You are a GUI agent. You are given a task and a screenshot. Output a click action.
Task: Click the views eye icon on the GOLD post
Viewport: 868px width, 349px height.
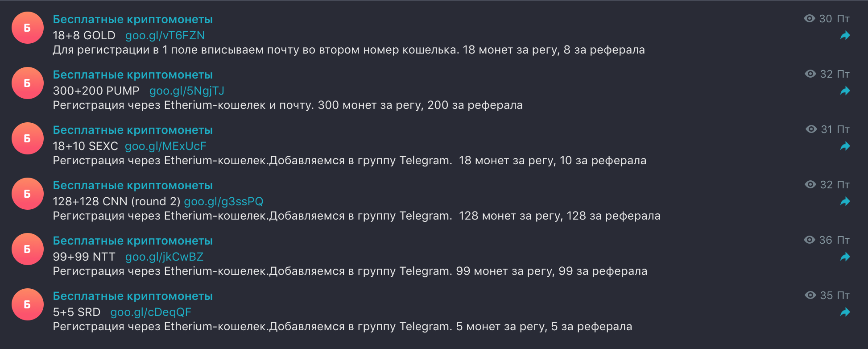click(809, 18)
